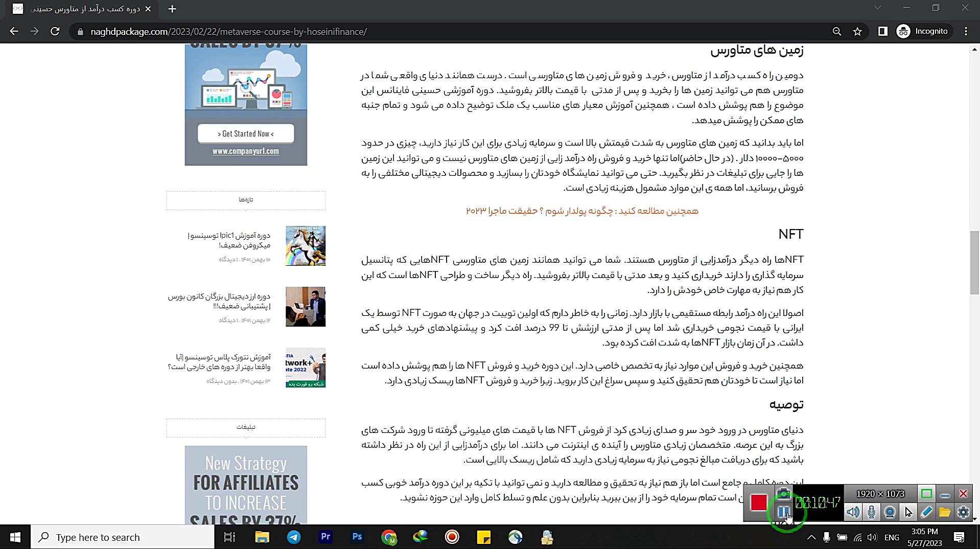The width and height of the screenshot is (980, 549).
Task: Stop recording with the red stop button
Action: 758,502
